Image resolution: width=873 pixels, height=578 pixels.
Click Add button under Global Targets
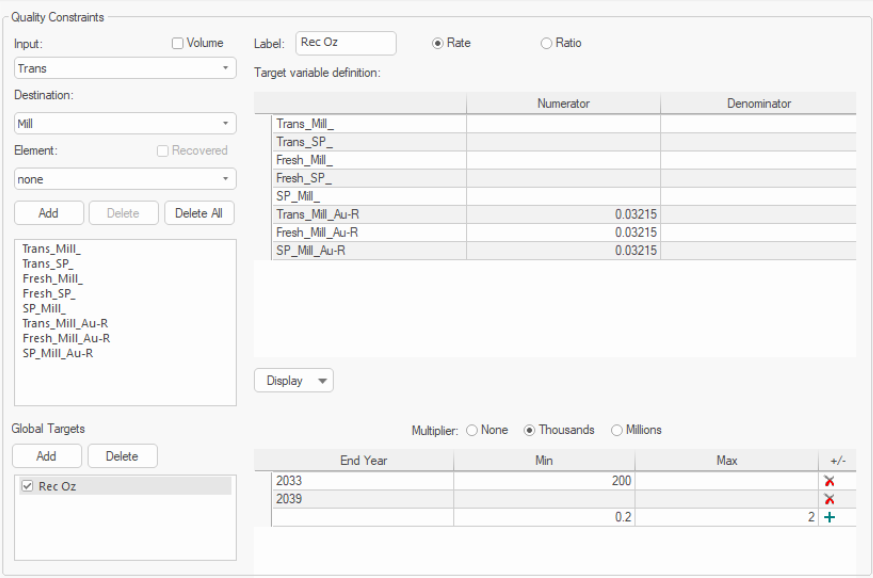(46, 456)
